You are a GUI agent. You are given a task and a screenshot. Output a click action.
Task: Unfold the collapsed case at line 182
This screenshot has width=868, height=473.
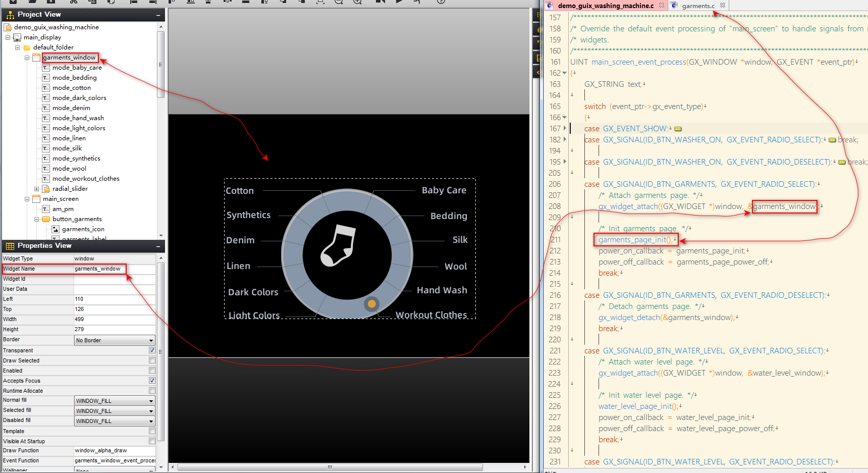[x=565, y=140]
